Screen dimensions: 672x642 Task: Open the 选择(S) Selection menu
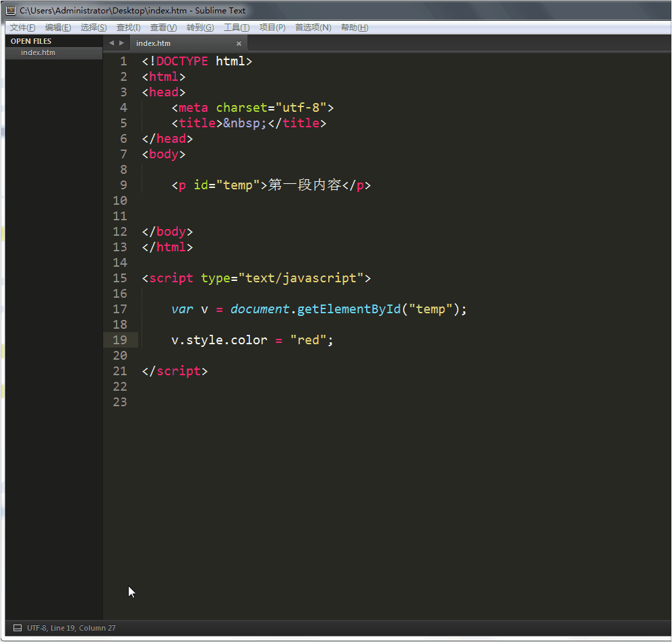(94, 28)
